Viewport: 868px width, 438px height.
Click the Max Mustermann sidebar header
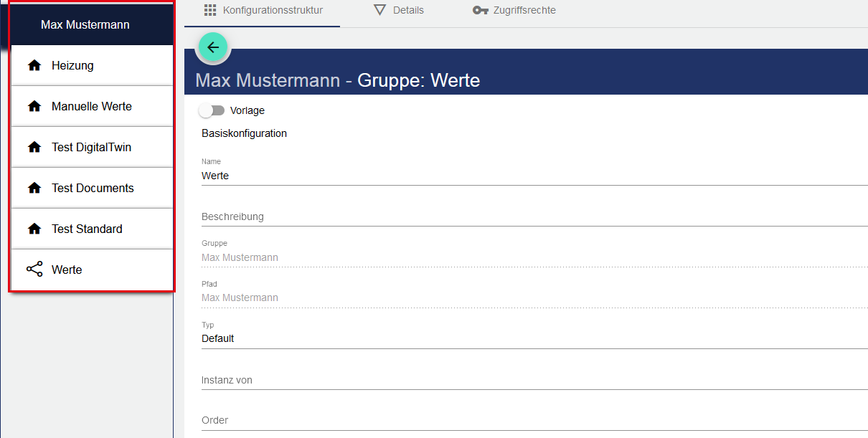click(x=85, y=25)
